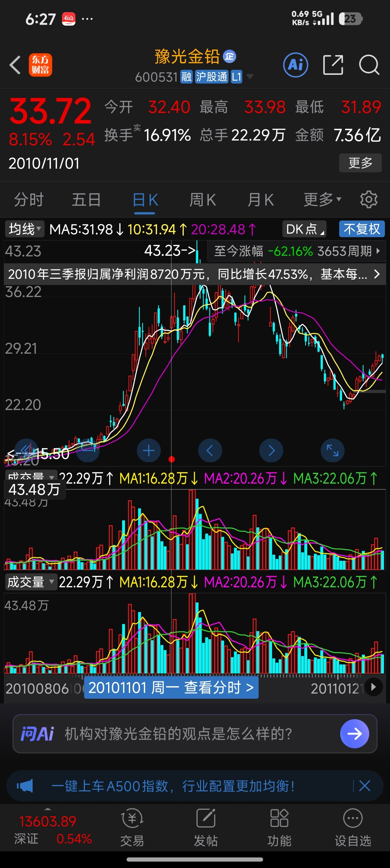
Task: Tap the L1 level badge
Action: click(x=237, y=77)
